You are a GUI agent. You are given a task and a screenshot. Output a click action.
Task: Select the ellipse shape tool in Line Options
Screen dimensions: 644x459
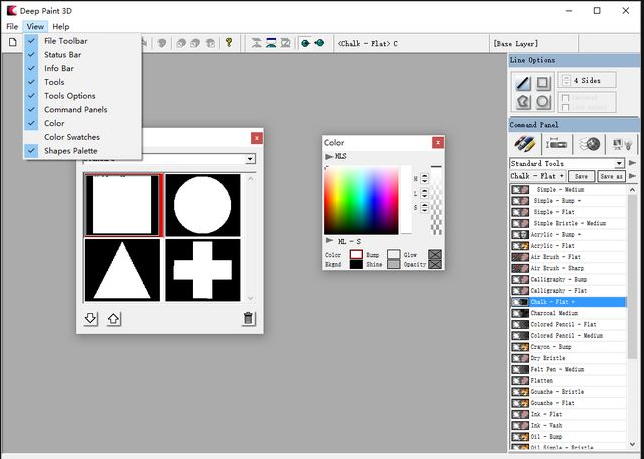(543, 101)
